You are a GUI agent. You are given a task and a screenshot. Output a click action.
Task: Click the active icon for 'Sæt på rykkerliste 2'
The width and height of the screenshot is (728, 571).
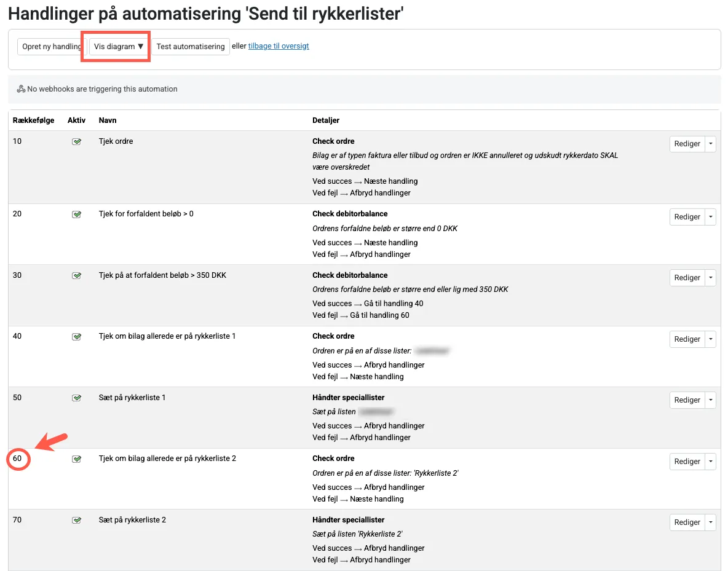point(76,520)
